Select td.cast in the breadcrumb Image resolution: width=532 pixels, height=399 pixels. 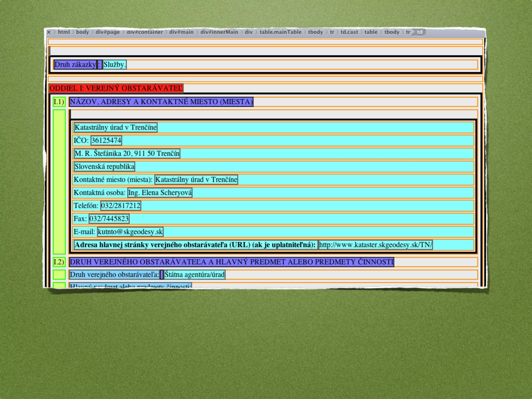coord(349,32)
